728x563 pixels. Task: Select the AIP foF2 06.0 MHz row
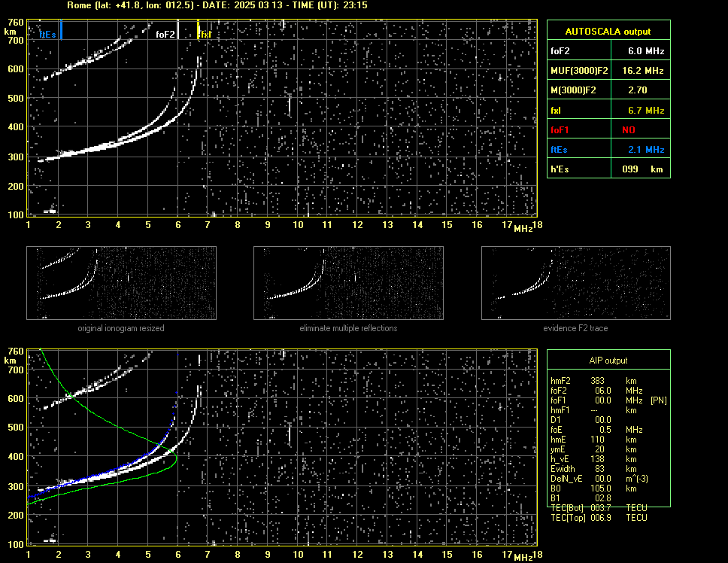tap(596, 391)
